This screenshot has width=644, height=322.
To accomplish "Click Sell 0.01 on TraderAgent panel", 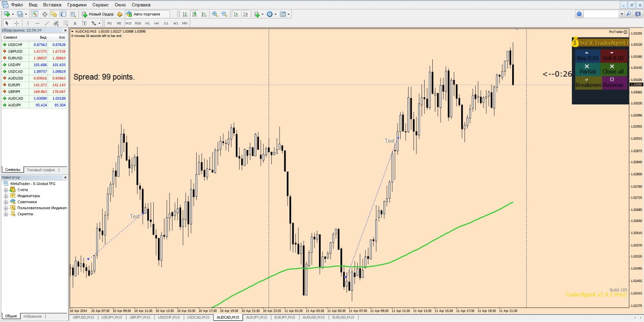I will (614, 56).
